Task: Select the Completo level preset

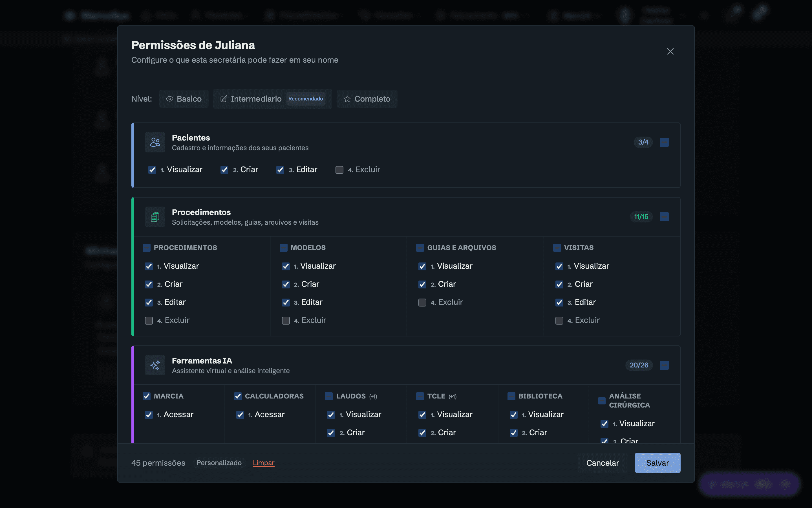Action: point(367,99)
